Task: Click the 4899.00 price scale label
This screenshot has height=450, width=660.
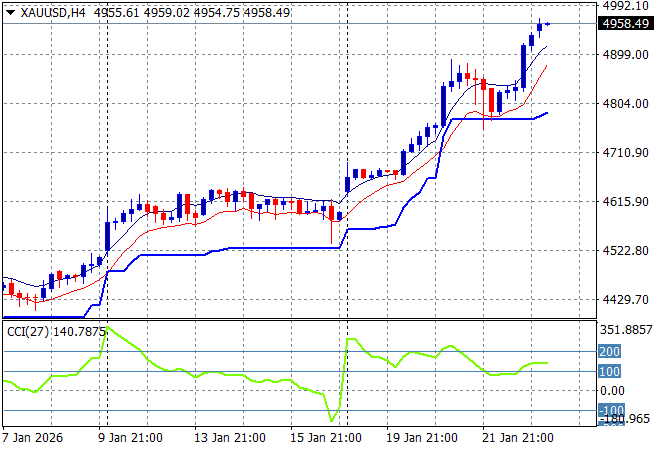Action: pos(626,55)
